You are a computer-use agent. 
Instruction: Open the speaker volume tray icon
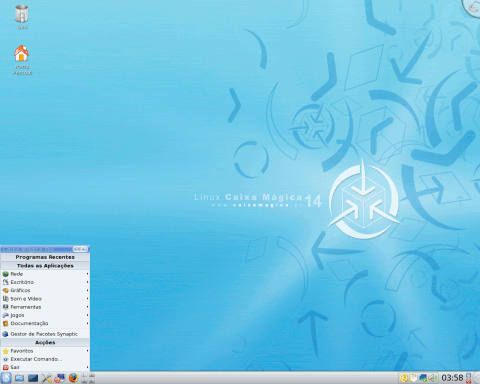[x=433, y=378]
